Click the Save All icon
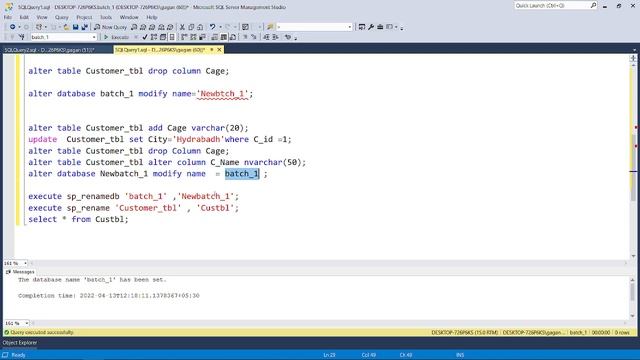This screenshot has width=640, height=360. tap(84, 27)
